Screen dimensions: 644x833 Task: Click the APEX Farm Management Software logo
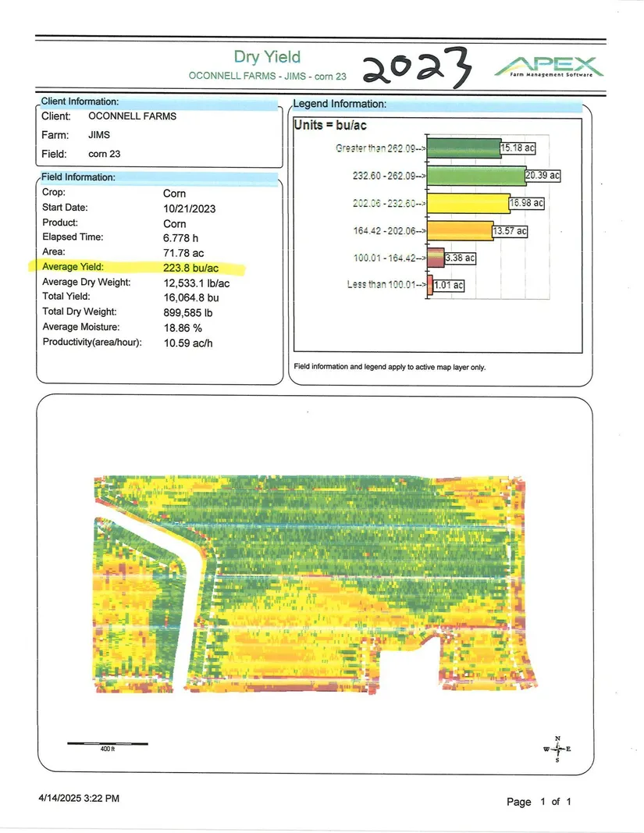[x=548, y=66]
